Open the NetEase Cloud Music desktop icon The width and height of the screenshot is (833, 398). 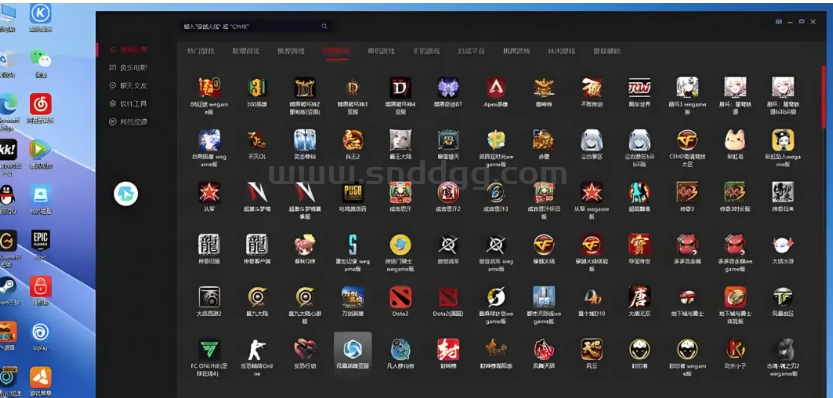(40, 104)
